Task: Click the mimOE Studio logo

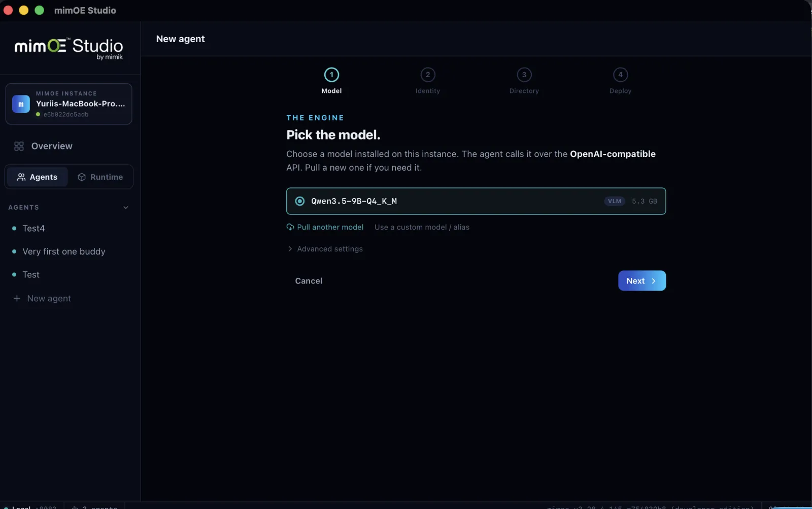Action: [69, 48]
